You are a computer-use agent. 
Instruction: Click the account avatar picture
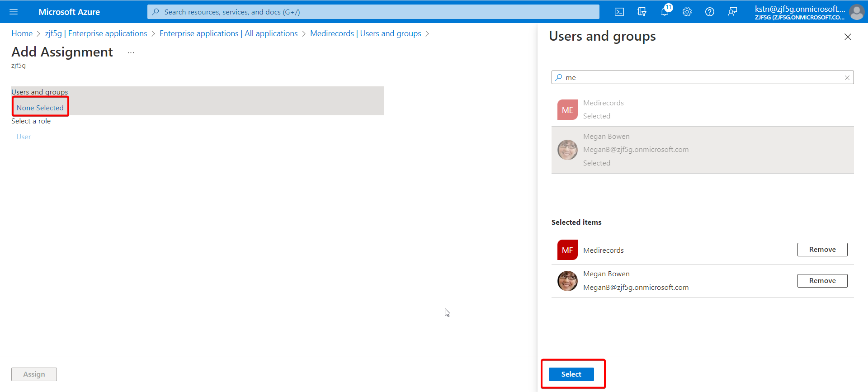coord(857,12)
